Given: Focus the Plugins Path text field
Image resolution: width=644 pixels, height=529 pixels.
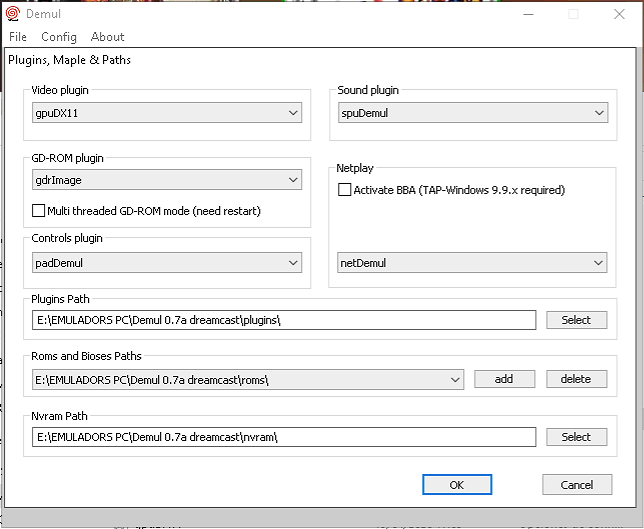Looking at the screenshot, I should pos(284,320).
